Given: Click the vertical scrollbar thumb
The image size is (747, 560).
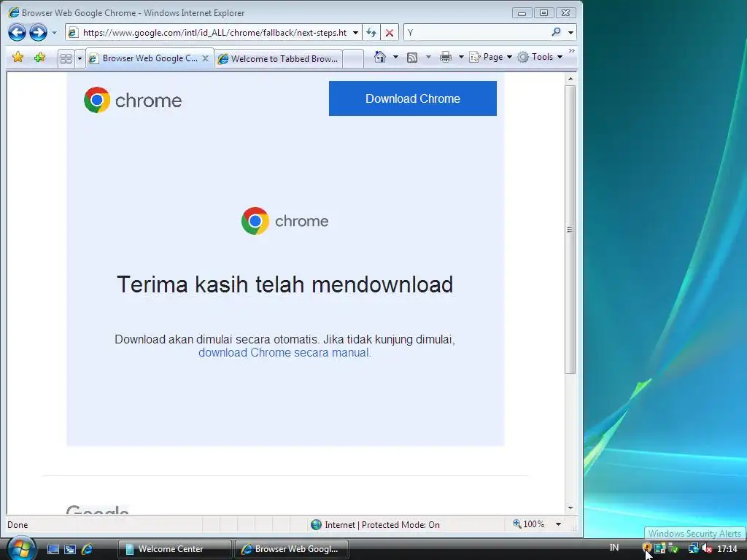Looking at the screenshot, I should (570, 230).
